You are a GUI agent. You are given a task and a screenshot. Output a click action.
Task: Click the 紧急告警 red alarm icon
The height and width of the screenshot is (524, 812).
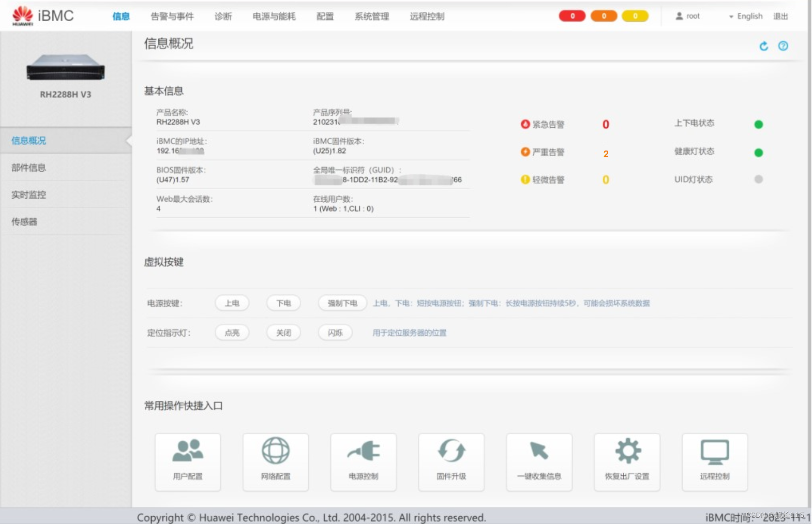[525, 124]
